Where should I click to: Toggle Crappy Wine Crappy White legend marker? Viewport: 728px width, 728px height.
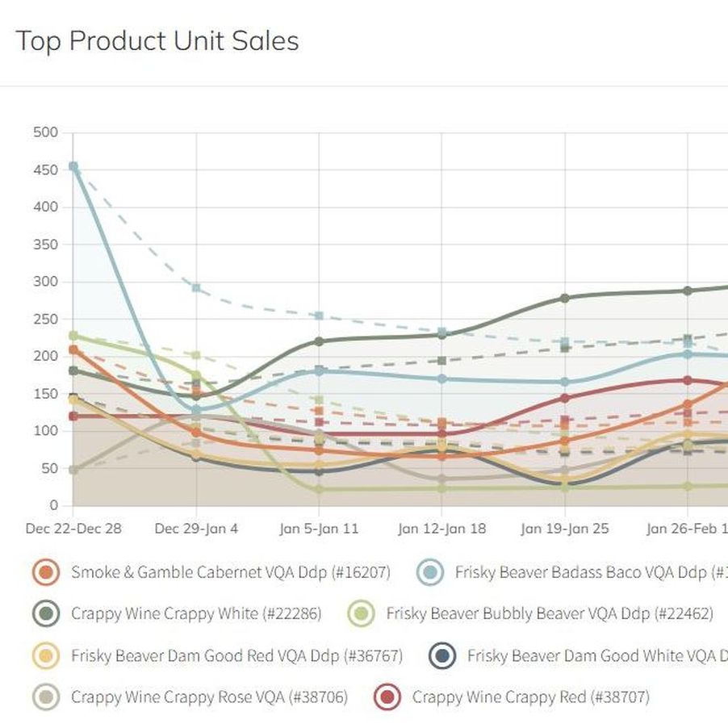click(48, 614)
